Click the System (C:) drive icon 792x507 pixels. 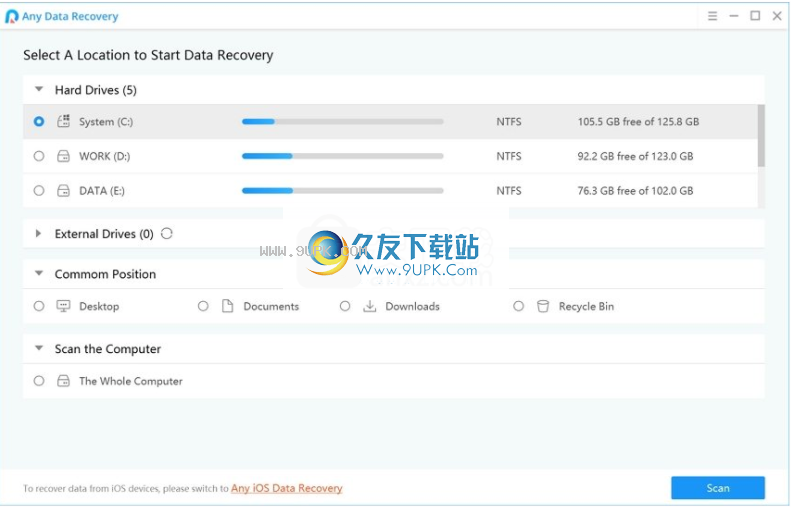[63, 121]
